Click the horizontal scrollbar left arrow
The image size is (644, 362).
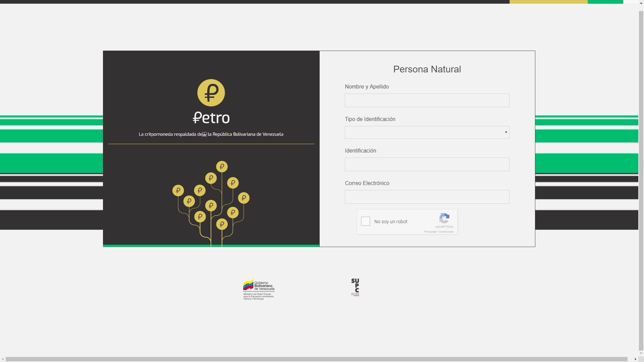click(x=3, y=359)
